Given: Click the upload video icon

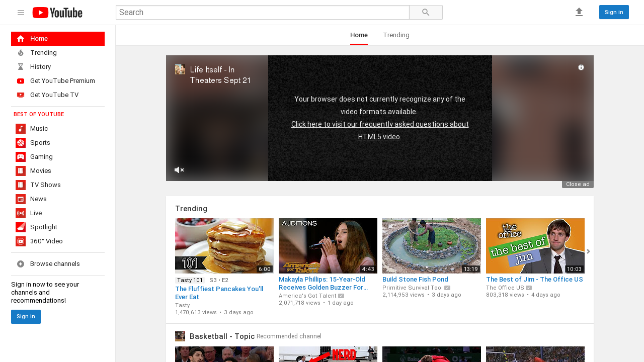Looking at the screenshot, I should click(579, 12).
